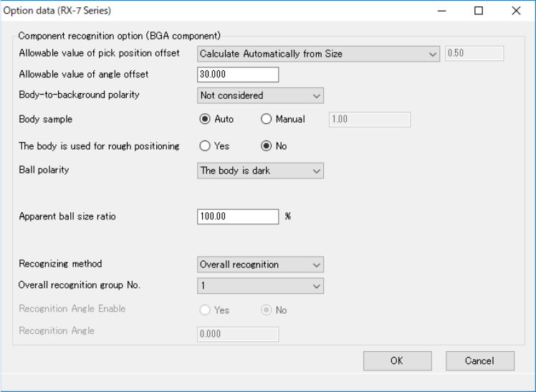Click the OK button
Screen dimensions: 536x392
click(397, 360)
